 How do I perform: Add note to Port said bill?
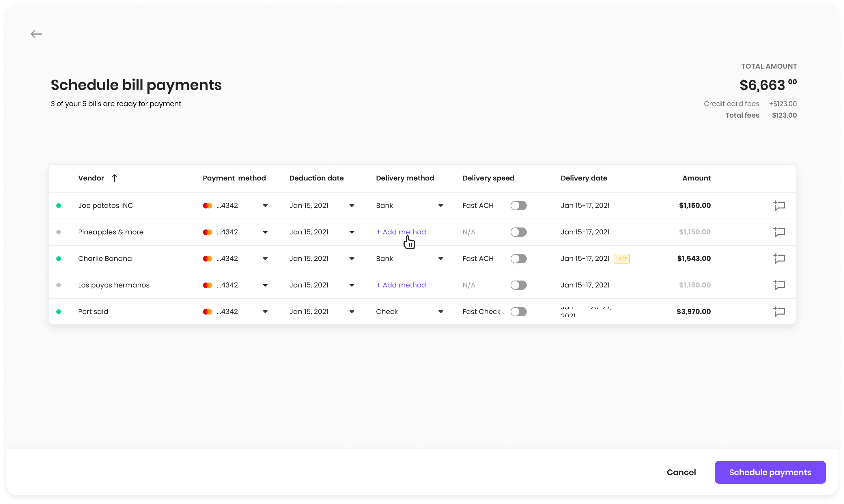tap(779, 311)
